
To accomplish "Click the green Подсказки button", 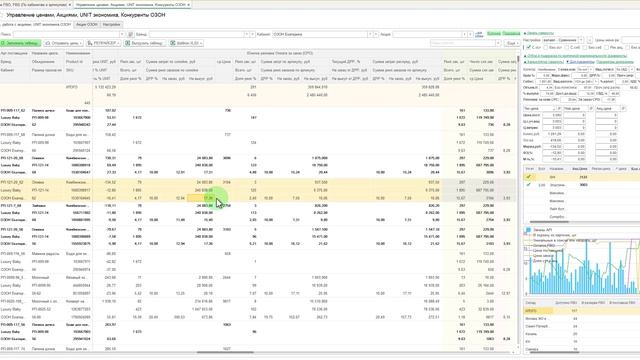I will tap(511, 33).
